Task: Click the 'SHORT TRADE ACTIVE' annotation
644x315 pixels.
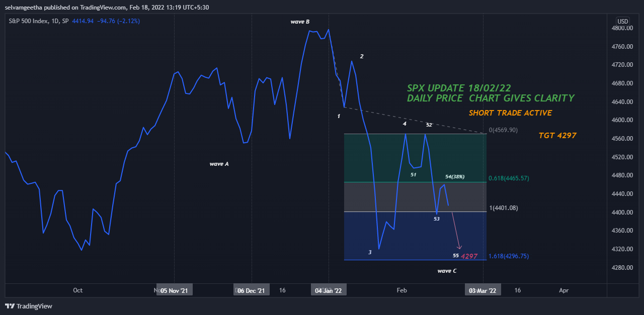Action: [510, 113]
